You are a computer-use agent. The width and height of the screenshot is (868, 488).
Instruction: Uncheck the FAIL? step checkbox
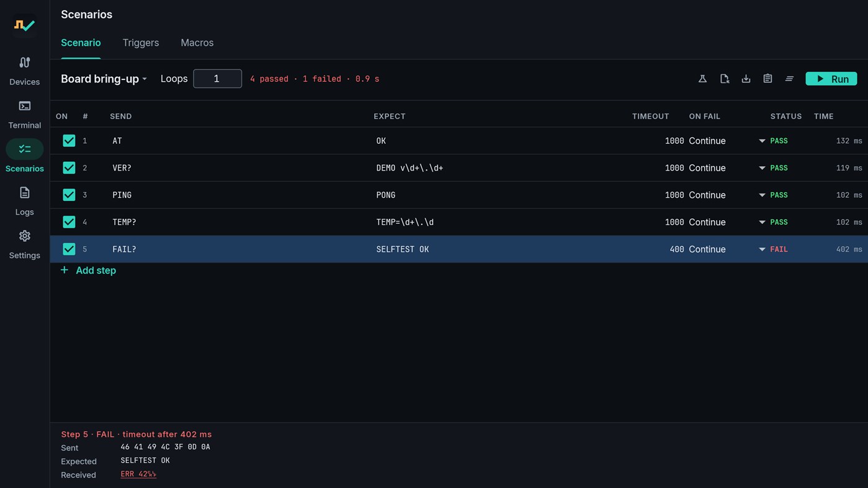(69, 249)
